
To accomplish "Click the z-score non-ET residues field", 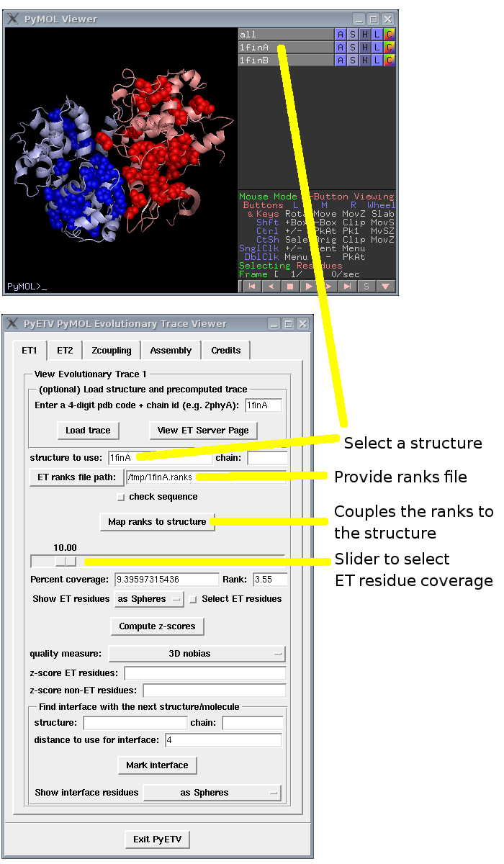I will 215,690.
